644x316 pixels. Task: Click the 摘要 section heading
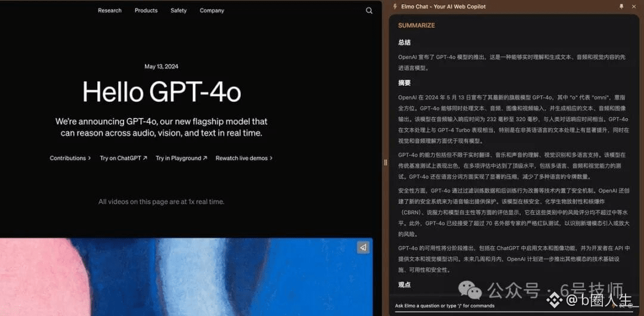[404, 83]
